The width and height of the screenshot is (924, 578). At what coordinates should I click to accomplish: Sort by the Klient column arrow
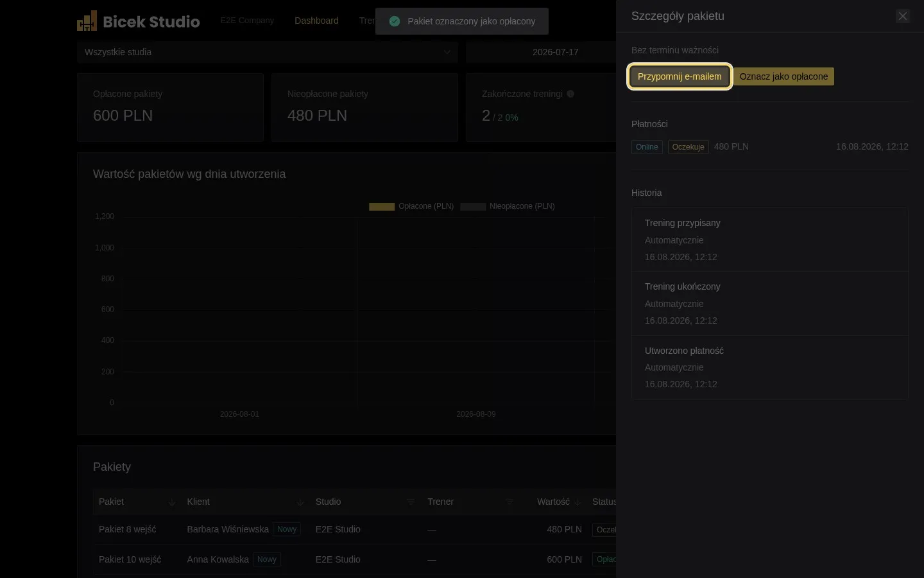(300, 502)
